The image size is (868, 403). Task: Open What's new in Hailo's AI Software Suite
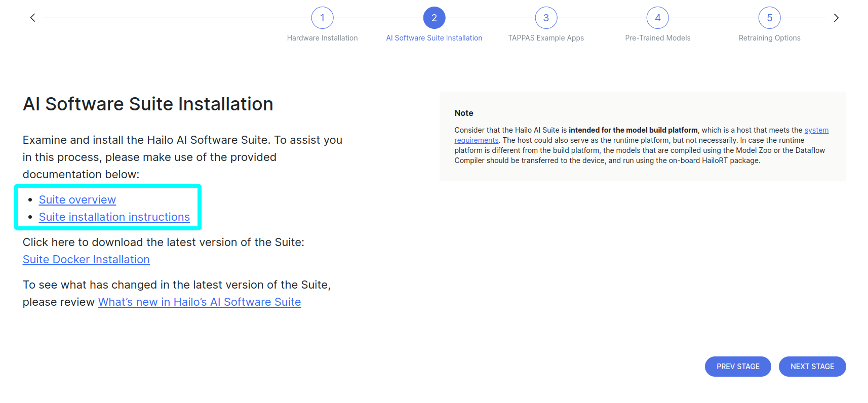pos(200,302)
